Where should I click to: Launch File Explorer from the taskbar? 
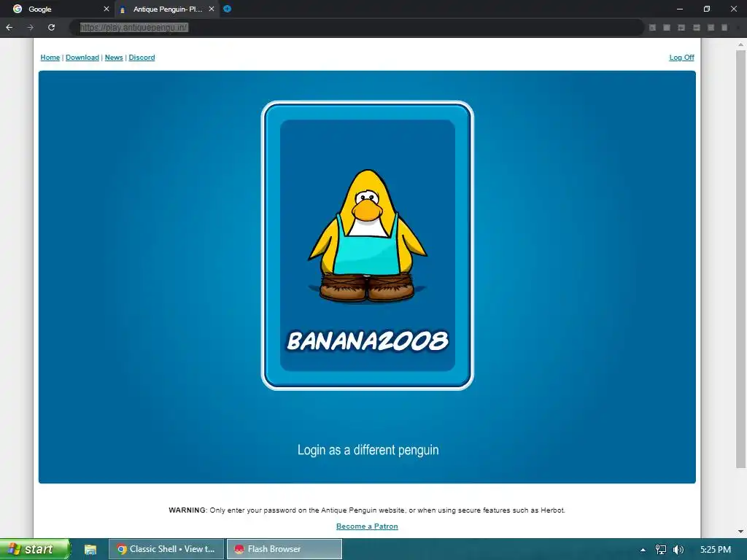90,550
